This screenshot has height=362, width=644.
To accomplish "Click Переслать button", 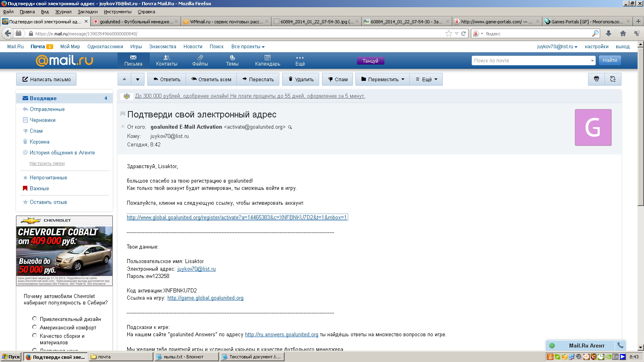I will click(x=258, y=79).
